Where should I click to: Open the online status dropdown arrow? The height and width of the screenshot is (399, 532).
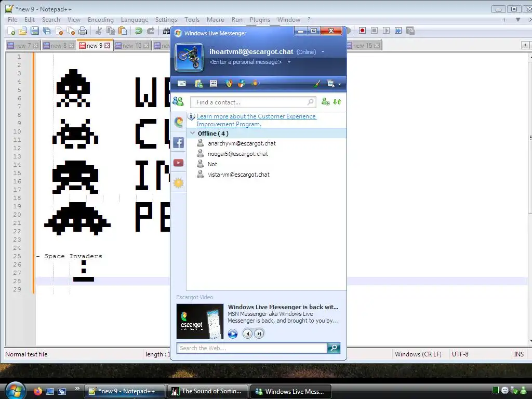(x=323, y=52)
